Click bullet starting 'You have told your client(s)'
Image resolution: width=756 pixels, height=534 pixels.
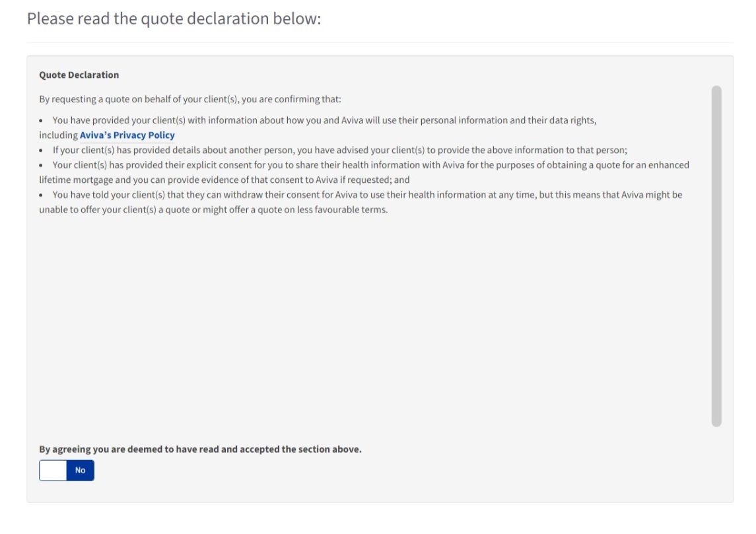[x=361, y=203]
